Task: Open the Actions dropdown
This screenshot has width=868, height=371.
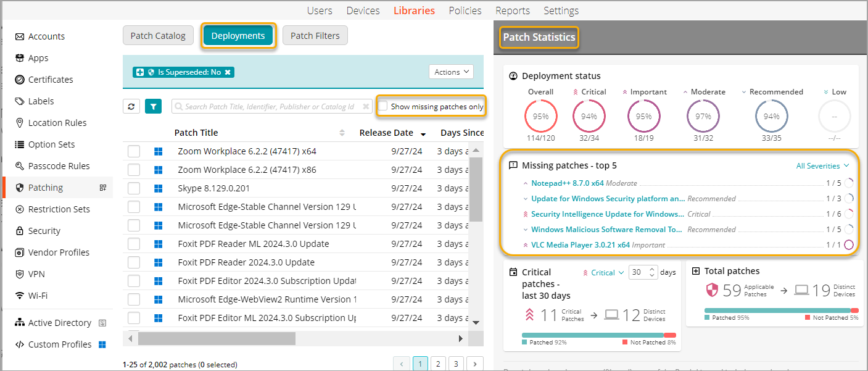Action: point(451,72)
